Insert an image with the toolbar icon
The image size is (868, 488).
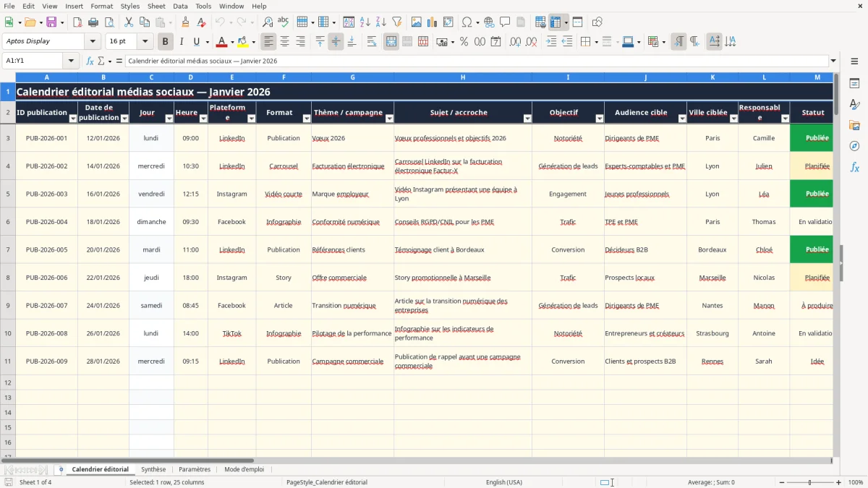[417, 22]
